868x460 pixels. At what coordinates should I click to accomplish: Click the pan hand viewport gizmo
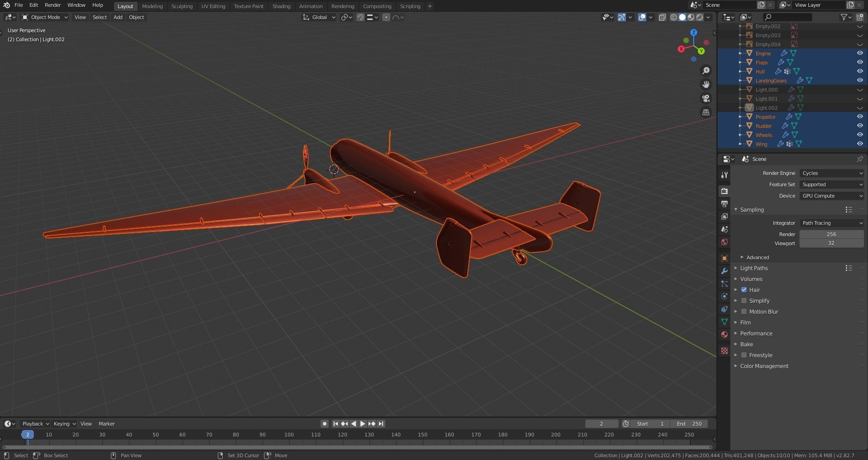pos(705,85)
